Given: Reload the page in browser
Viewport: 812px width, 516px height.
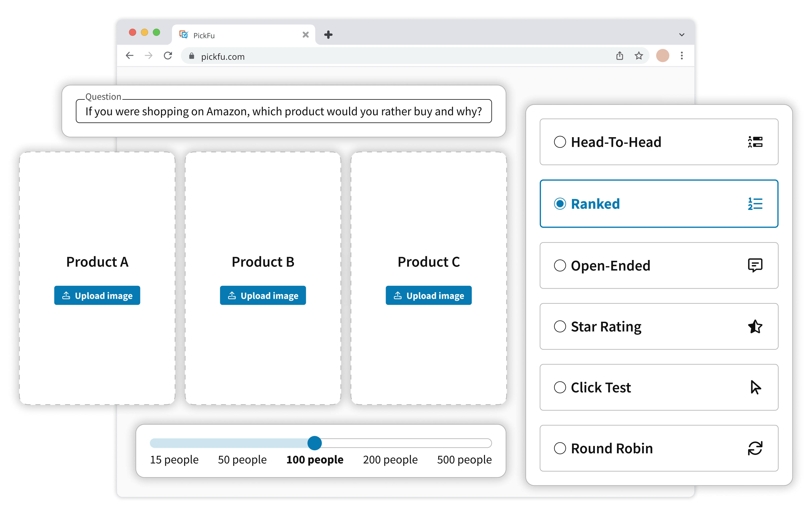Looking at the screenshot, I should [x=168, y=56].
